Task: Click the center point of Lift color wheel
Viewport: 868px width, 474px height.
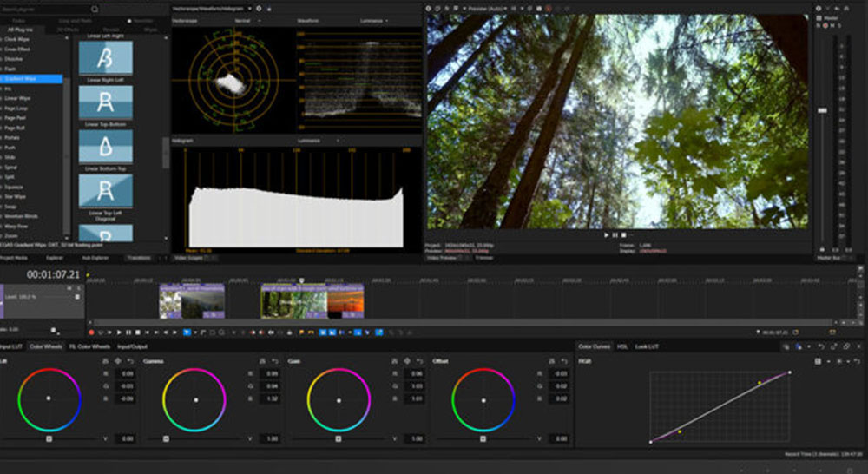Action: 49,398
